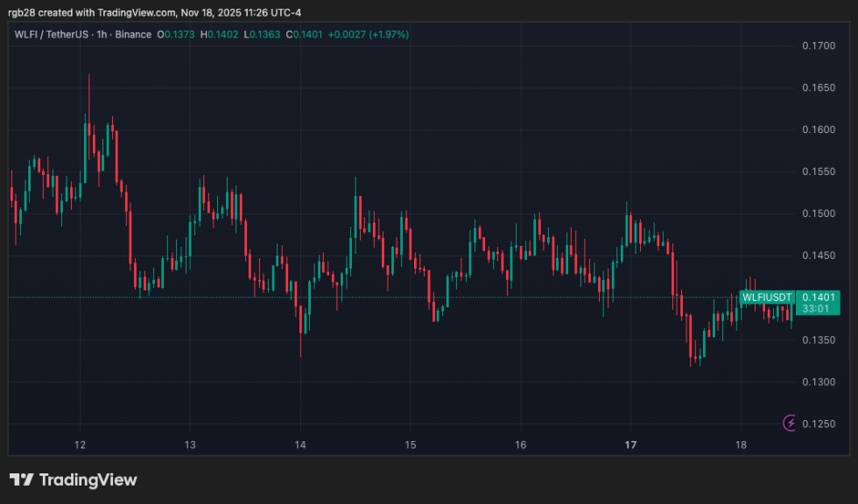Click the purple lightning bolt icon

pos(791,423)
